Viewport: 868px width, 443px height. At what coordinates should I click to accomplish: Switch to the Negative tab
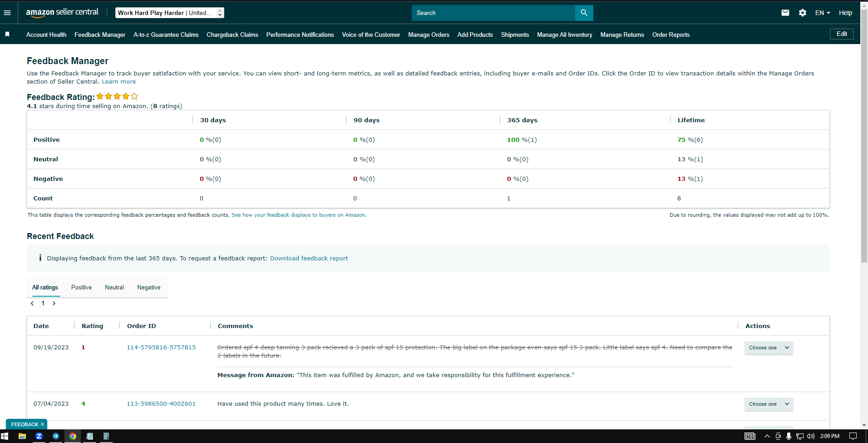click(149, 287)
